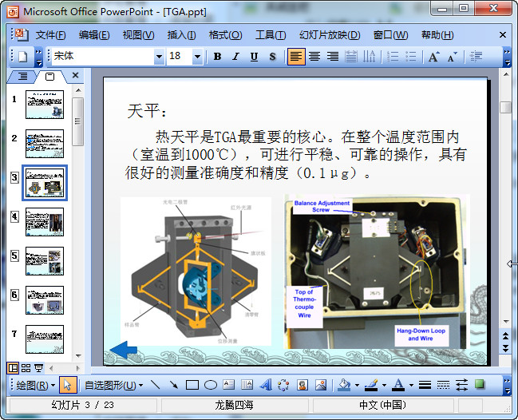Switch to Slide Sorter view icon
Image resolution: width=518 pixels, height=420 pixels.
[26, 368]
